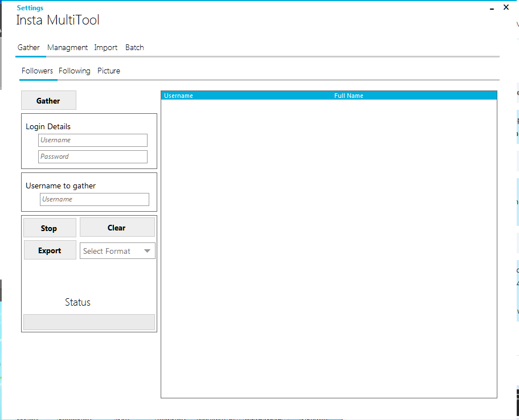Viewport: 519px width, 420px height.
Task: Click the Clear button
Action: pyautogui.click(x=117, y=227)
